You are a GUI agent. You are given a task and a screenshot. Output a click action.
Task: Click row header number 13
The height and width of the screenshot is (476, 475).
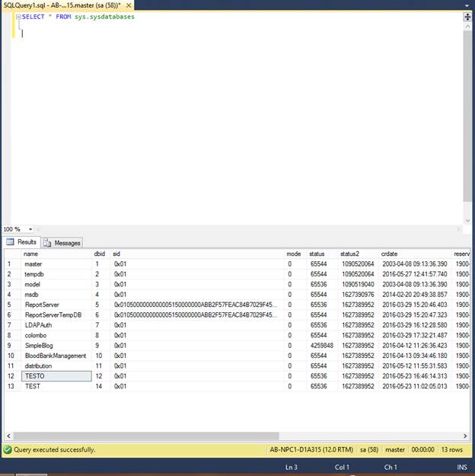pos(12,386)
